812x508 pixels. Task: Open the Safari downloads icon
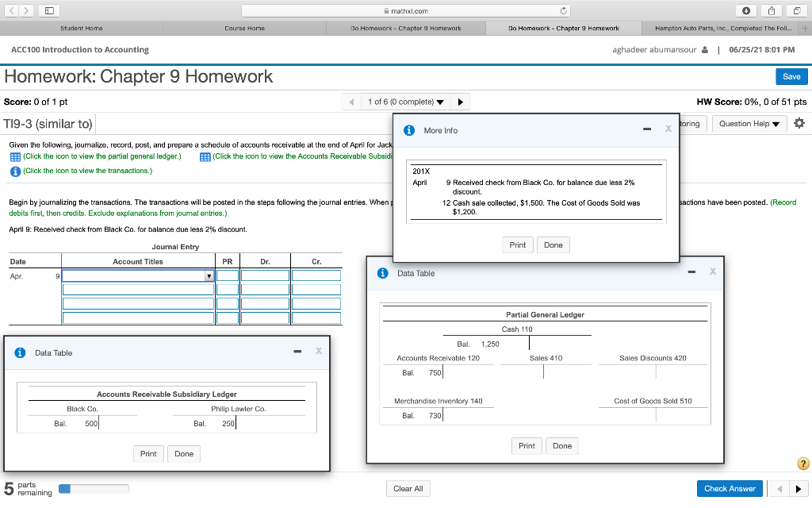[746, 10]
